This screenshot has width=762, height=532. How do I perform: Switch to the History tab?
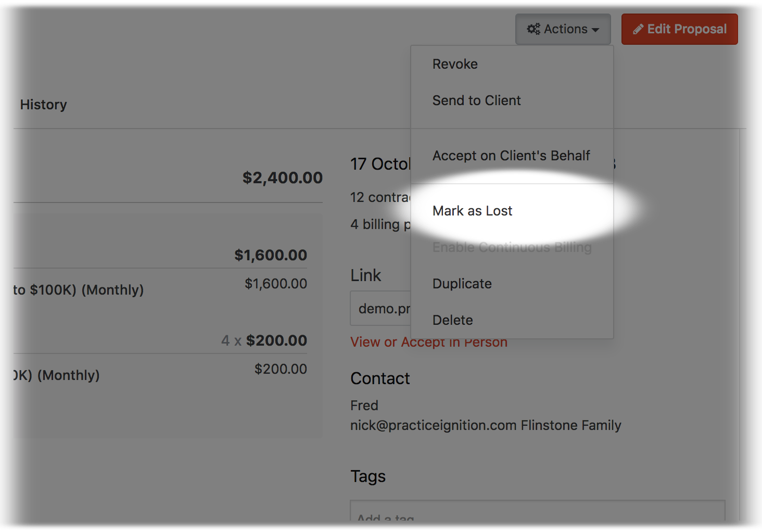click(43, 105)
